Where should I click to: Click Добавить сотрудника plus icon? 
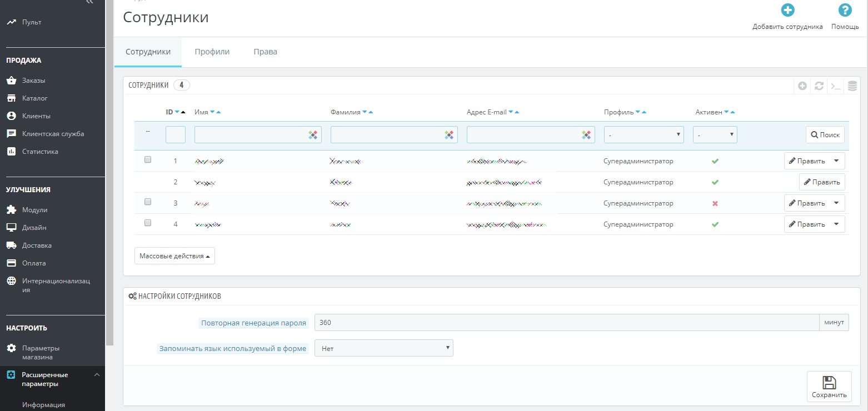(787, 11)
